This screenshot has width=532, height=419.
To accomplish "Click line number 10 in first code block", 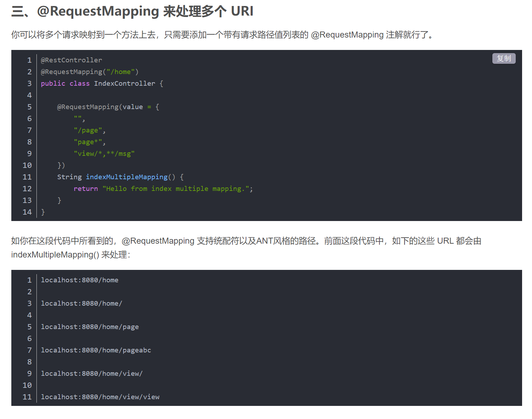I will tap(27, 165).
